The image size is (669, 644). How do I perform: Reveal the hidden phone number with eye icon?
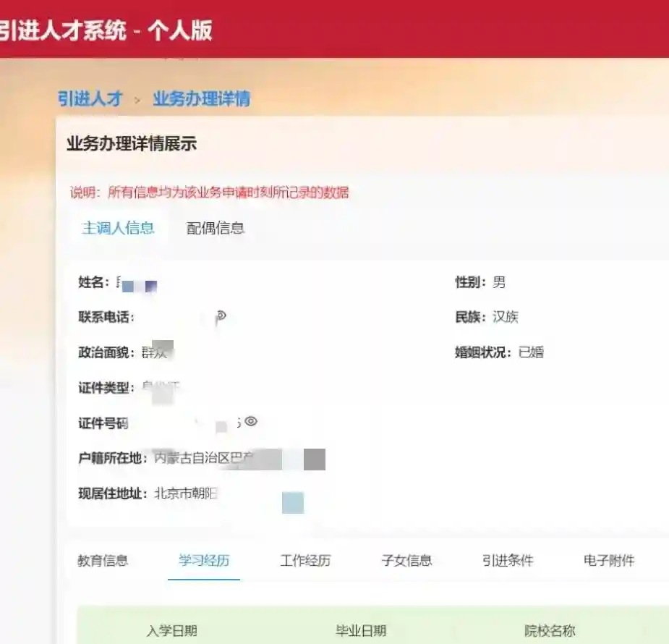click(x=221, y=316)
